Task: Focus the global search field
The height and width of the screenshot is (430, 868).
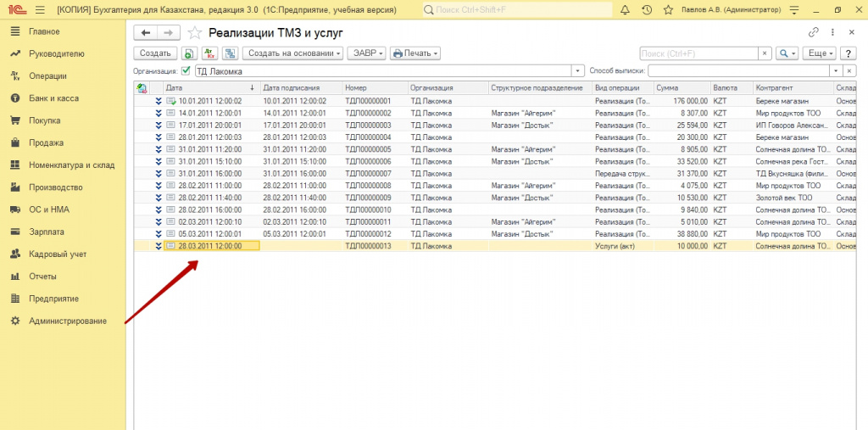Action: 517,10
